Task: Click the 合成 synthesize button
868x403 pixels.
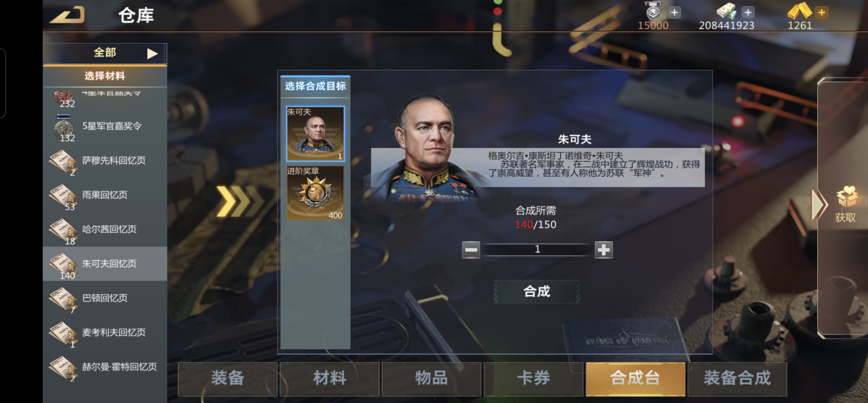Action: coord(537,291)
